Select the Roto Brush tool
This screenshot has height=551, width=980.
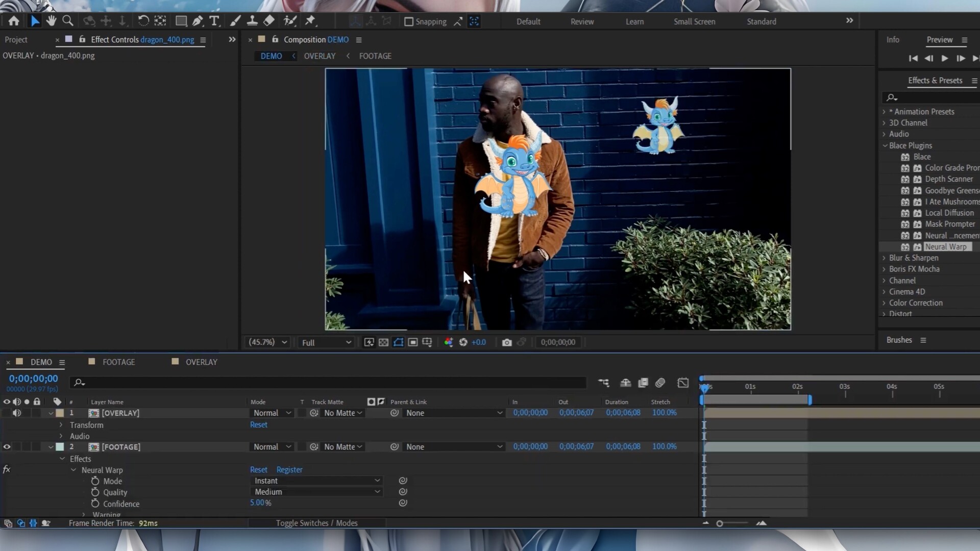pyautogui.click(x=290, y=21)
